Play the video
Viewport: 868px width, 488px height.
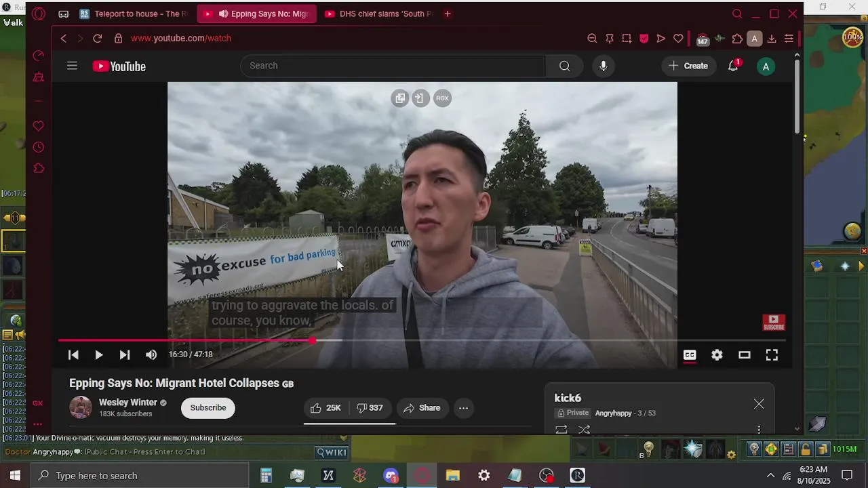click(99, 355)
